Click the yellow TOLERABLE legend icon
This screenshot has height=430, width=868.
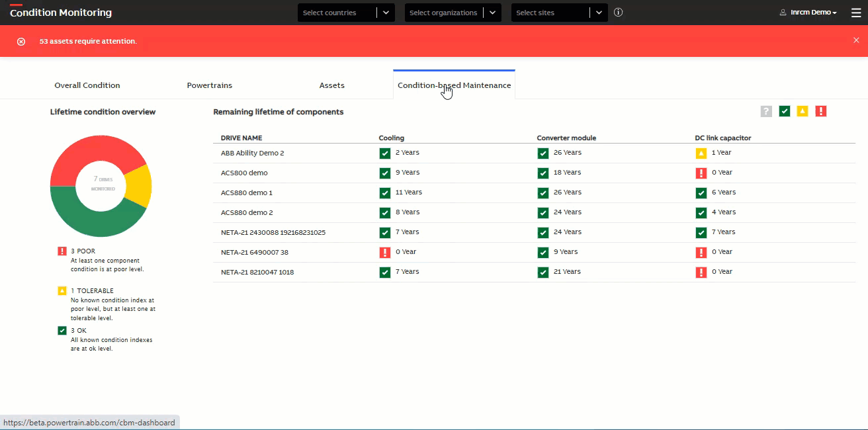tap(62, 290)
